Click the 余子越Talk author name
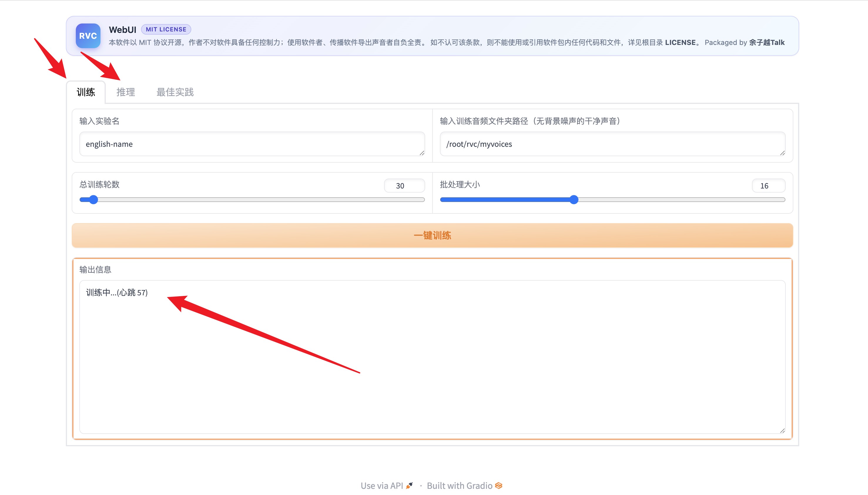868x495 pixels. 767,43
